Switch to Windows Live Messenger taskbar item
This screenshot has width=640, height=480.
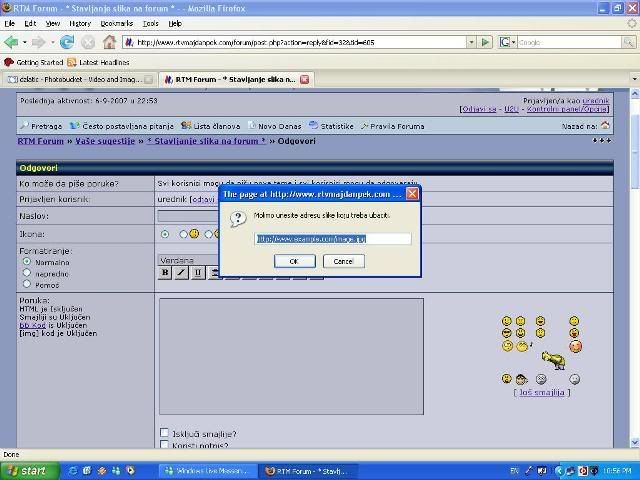pos(208,471)
